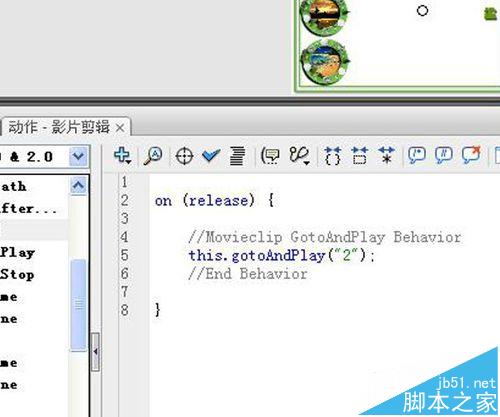The image size is (500, 417).
Task: Click the up arrow of the actions list scrollbar
Action: tap(78, 185)
